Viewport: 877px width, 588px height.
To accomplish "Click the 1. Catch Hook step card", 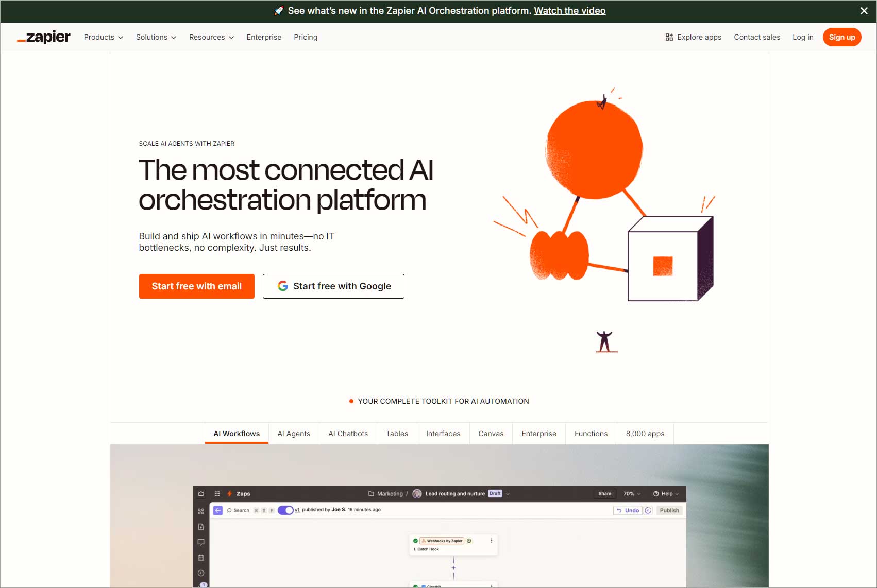I will [x=453, y=545].
